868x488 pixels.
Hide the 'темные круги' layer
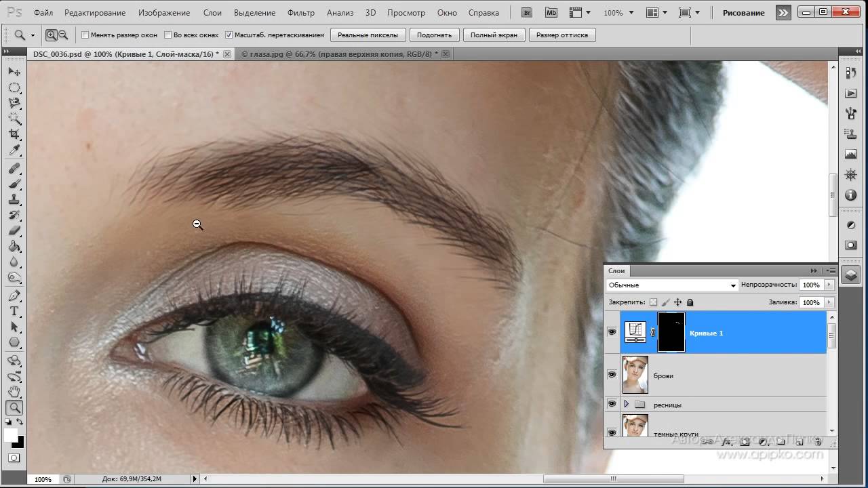click(x=612, y=432)
